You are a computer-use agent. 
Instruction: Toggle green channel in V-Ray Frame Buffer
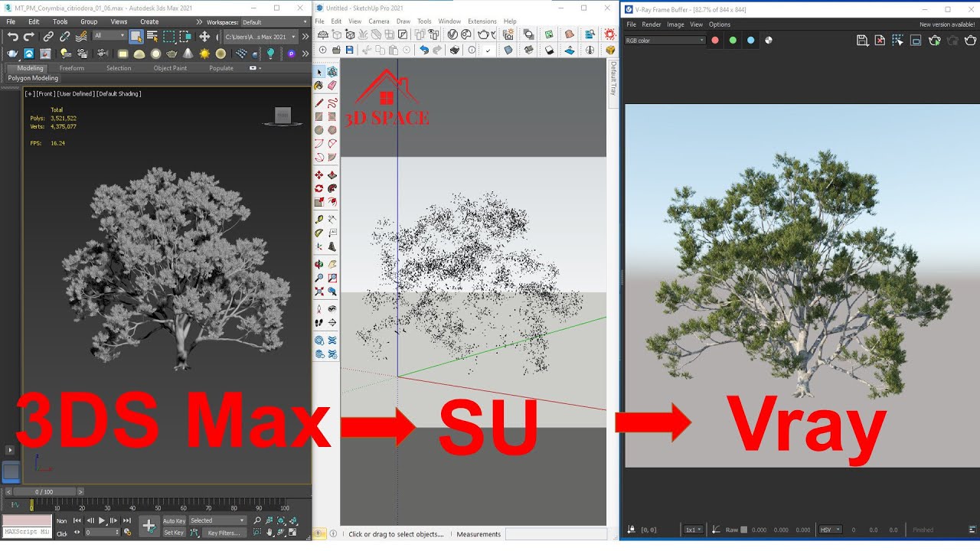click(733, 41)
